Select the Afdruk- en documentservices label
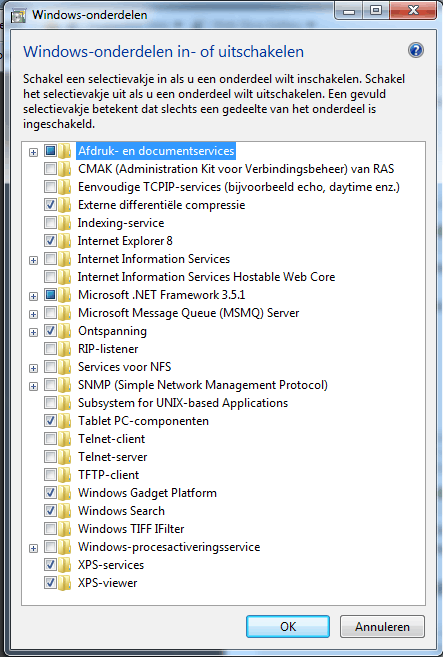 point(156,151)
